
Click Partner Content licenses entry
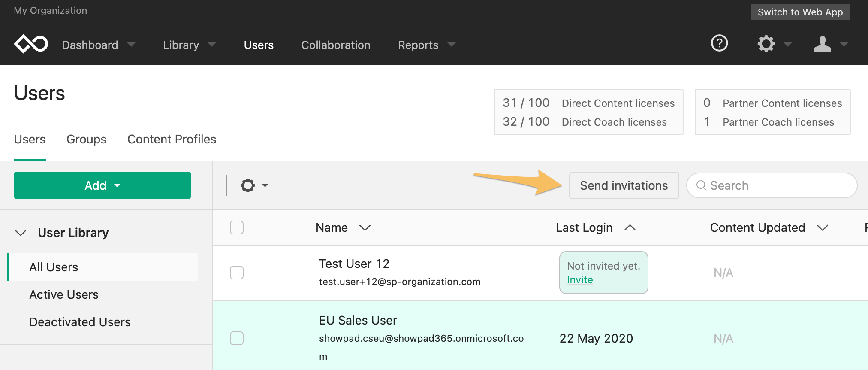[x=773, y=103]
